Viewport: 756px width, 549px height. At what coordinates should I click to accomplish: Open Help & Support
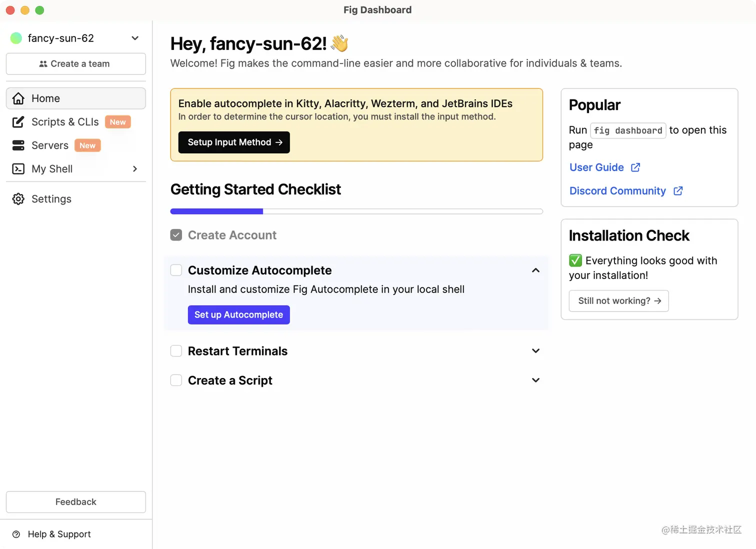[x=52, y=534]
